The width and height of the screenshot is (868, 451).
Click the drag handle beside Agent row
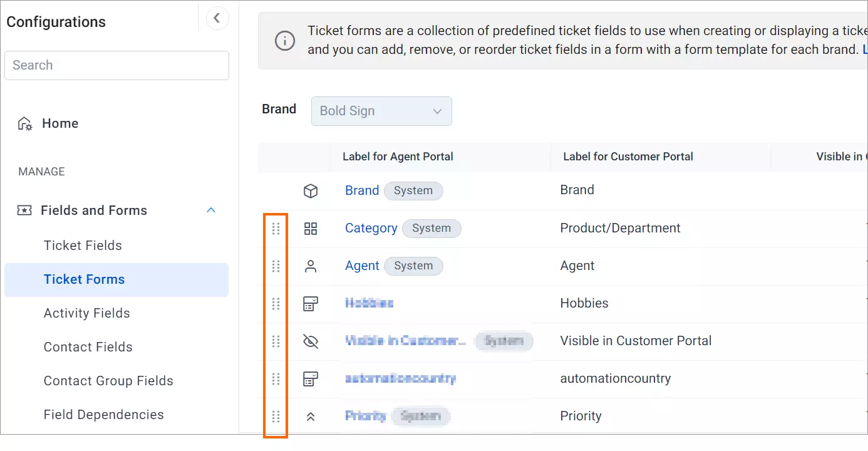click(276, 266)
